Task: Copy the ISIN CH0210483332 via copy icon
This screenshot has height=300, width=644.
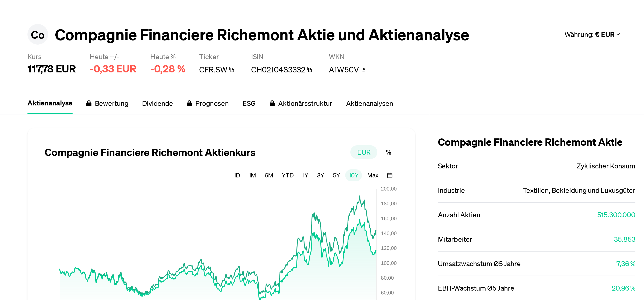Action: pyautogui.click(x=310, y=70)
